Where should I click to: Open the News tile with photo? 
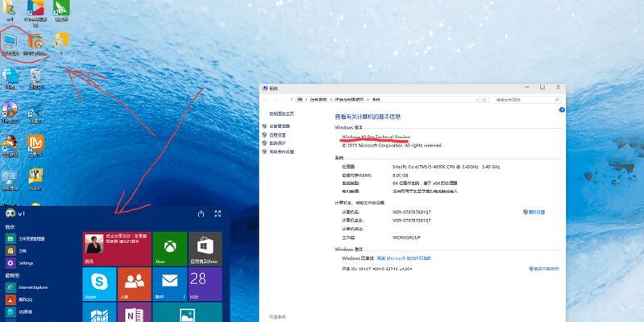(x=117, y=249)
